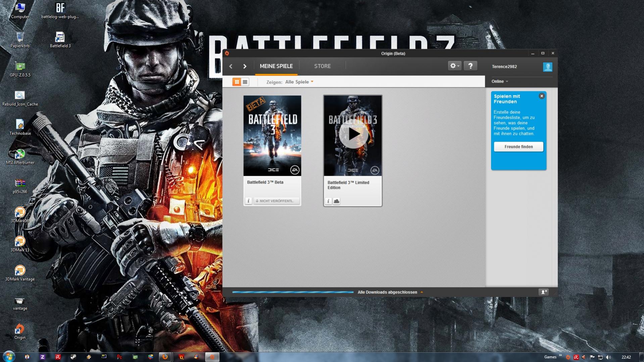Select the Battlefield 3 desktop shortcut
Viewport: 644px width, 362px height.
(60, 40)
